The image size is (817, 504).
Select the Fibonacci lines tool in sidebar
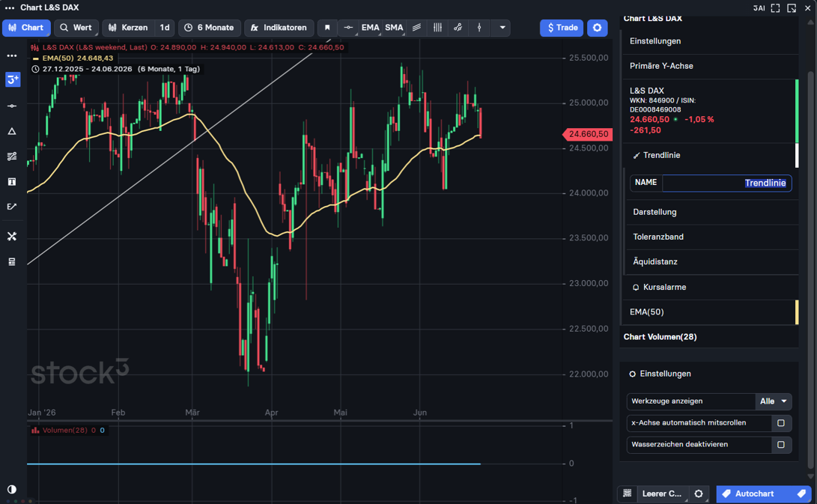tap(12, 157)
